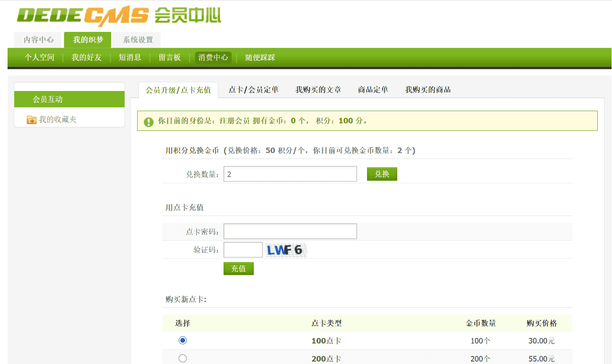This screenshot has width=612, height=364.
Task: Select the 100点卡 radio button
Action: click(x=182, y=341)
